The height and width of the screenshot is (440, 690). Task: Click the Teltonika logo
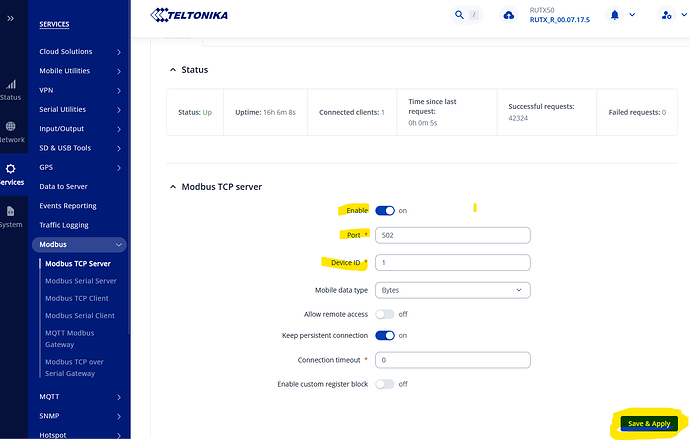pos(189,15)
